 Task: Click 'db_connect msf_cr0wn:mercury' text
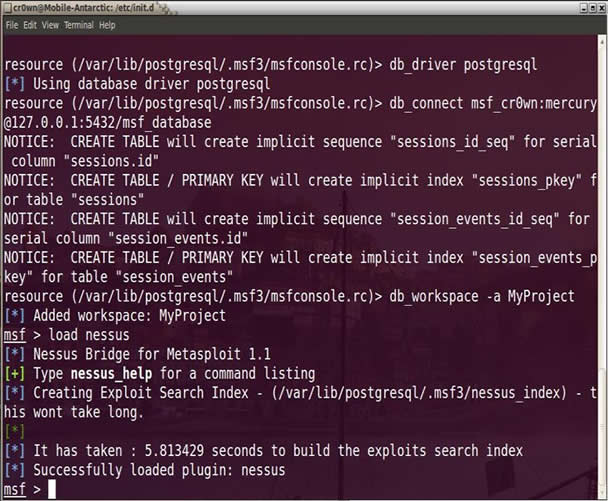point(493,104)
